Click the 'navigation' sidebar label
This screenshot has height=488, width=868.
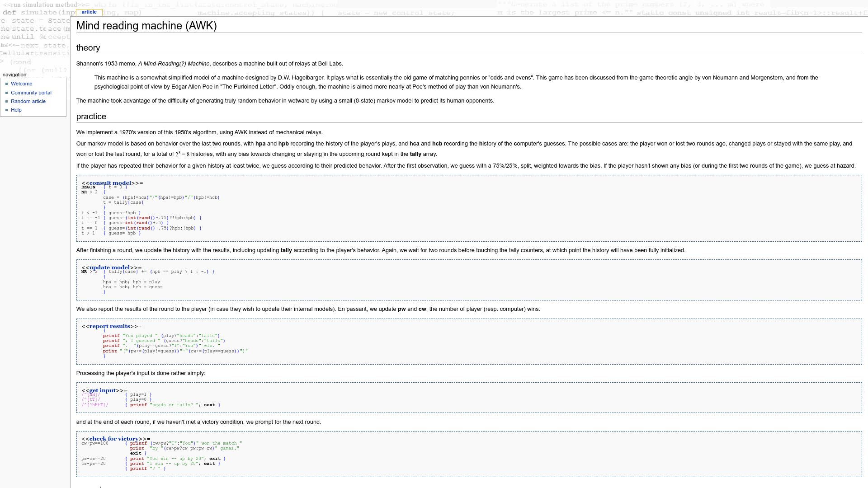coord(14,75)
